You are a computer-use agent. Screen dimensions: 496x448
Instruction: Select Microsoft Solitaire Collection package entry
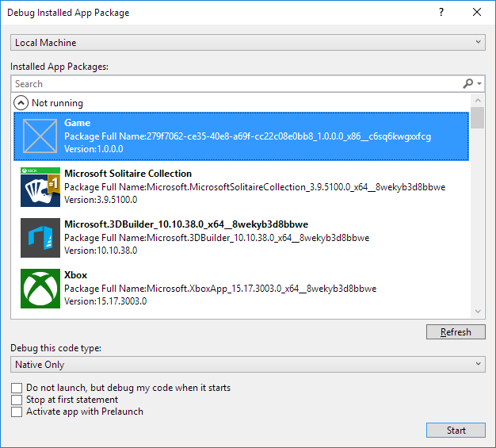(x=241, y=187)
